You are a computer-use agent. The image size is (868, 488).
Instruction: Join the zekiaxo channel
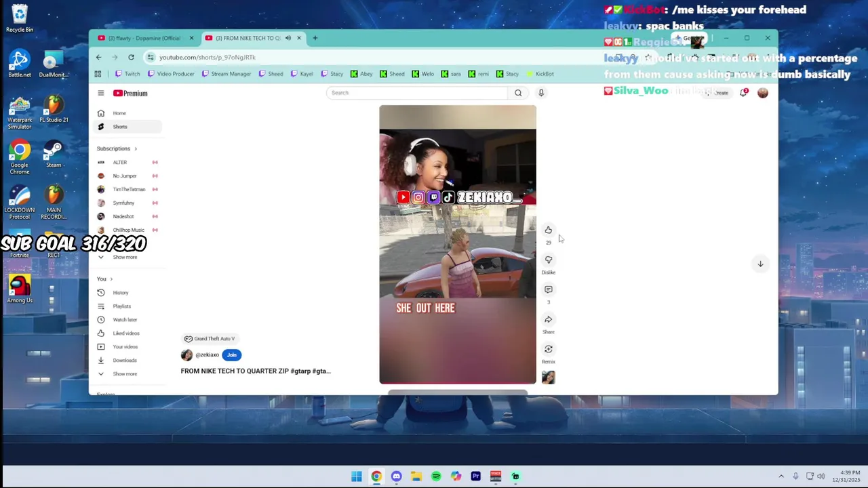(231, 354)
